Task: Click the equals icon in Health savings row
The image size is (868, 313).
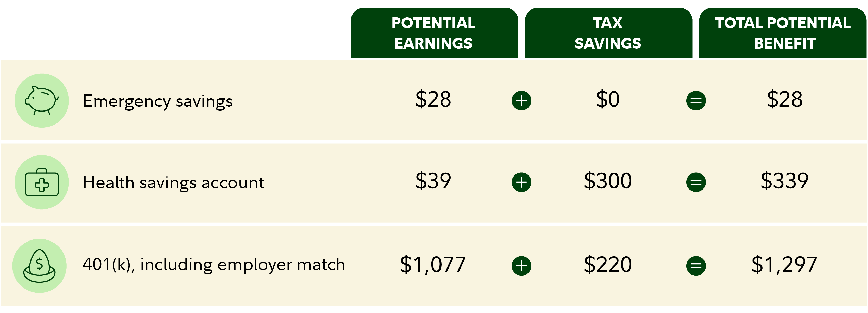Action: pos(696,182)
